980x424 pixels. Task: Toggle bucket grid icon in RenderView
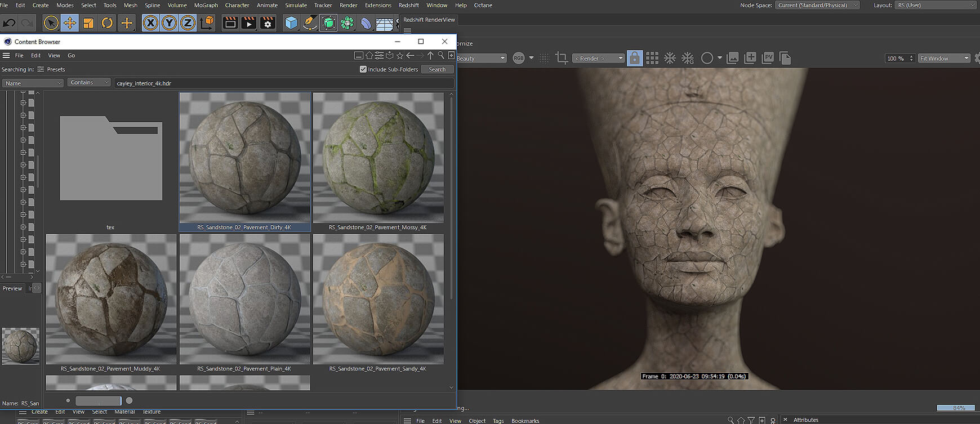pos(652,58)
